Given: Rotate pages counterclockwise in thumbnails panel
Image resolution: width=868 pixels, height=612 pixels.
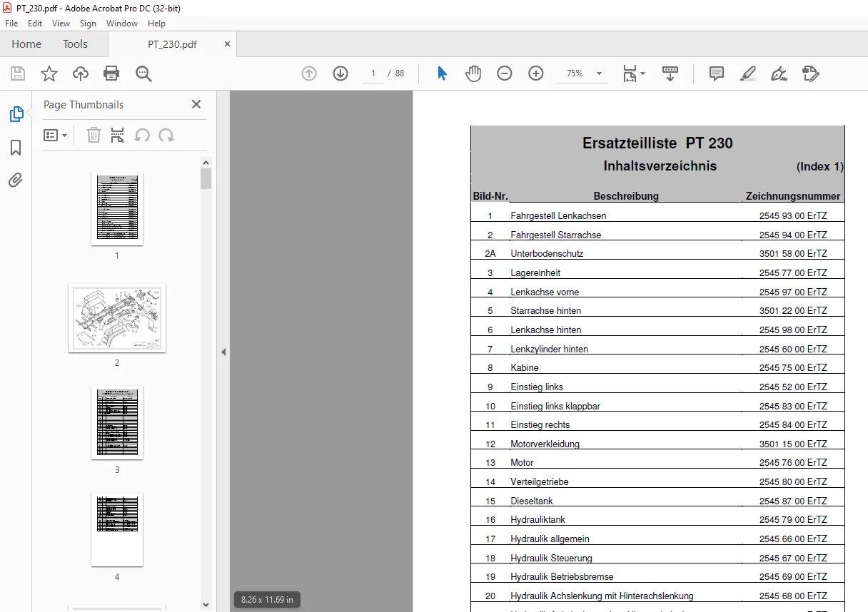Looking at the screenshot, I should click(x=142, y=135).
